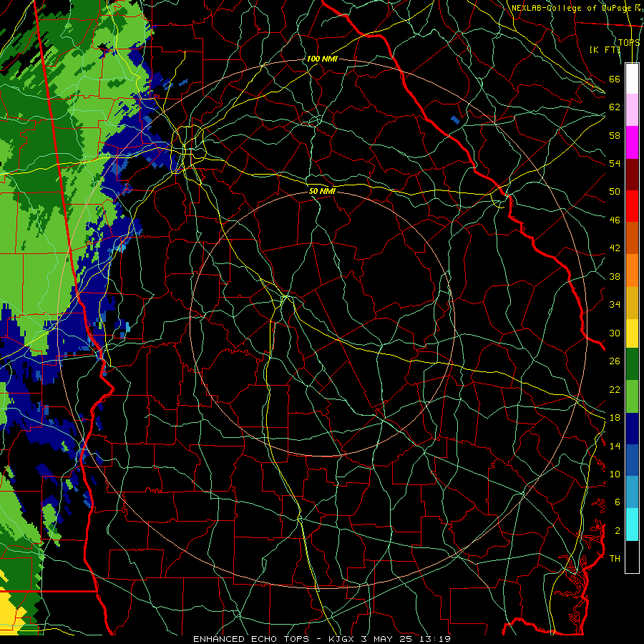Click the magenta legend swatch
The width and height of the screenshot is (644, 644).
click(x=632, y=142)
